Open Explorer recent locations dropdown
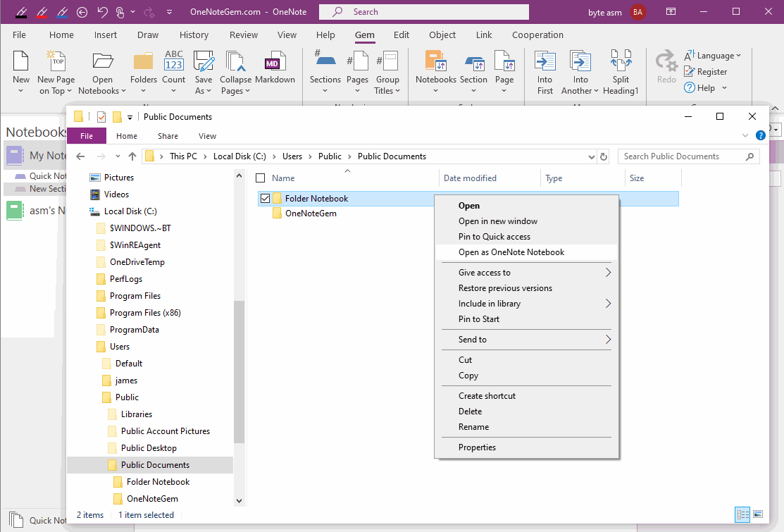This screenshot has height=532, width=784. [x=118, y=156]
